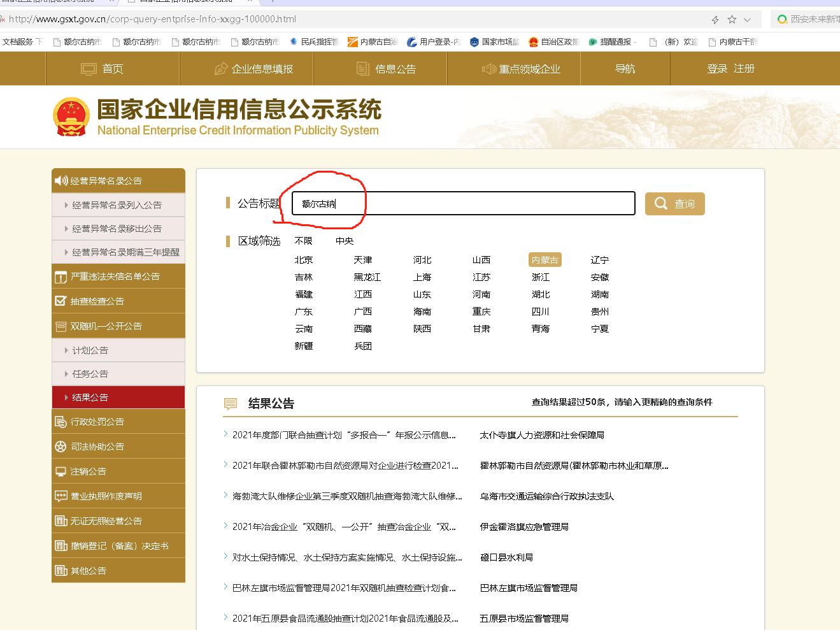Click the 登录 link in top navigation
The image size is (840, 630).
tap(717, 69)
